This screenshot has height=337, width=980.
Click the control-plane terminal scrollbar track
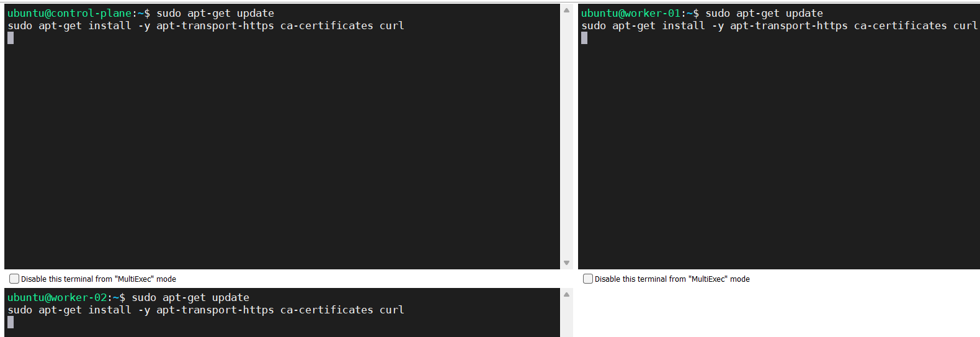coord(566,137)
